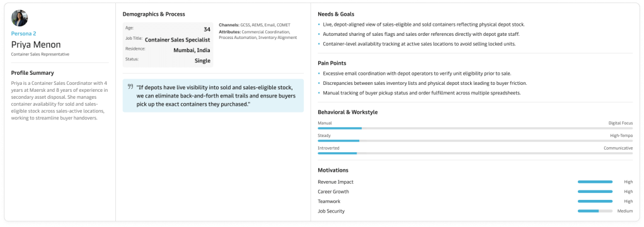This screenshot has width=644, height=227.
Task: Click the Career Growth motivation bar
Action: pos(595,192)
